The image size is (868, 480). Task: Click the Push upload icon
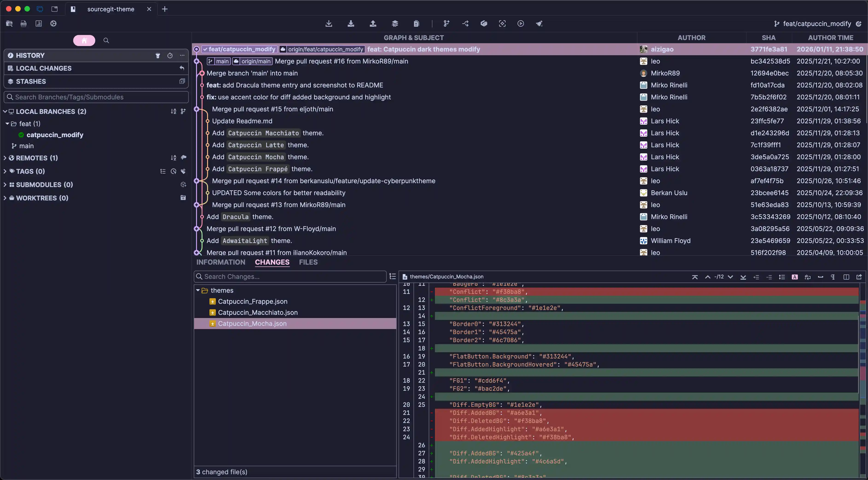pos(373,23)
